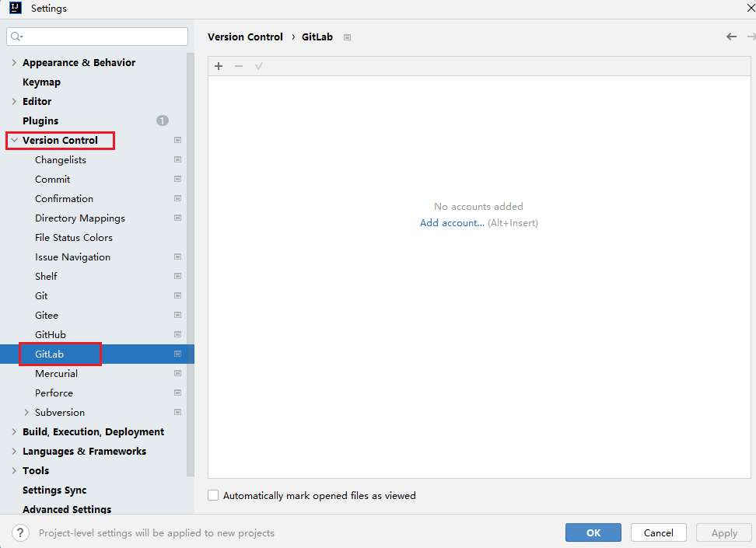Focus the settings search field

point(97,37)
